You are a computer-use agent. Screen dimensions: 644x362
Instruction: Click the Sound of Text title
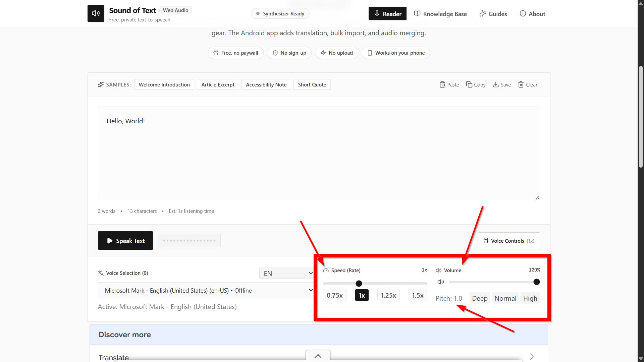pyautogui.click(x=132, y=10)
